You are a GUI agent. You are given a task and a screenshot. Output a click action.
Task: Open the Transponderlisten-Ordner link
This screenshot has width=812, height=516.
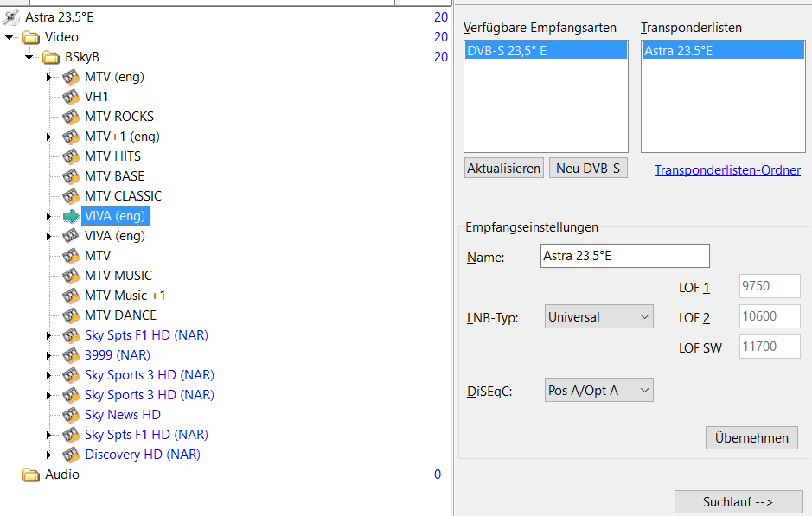[727, 170]
